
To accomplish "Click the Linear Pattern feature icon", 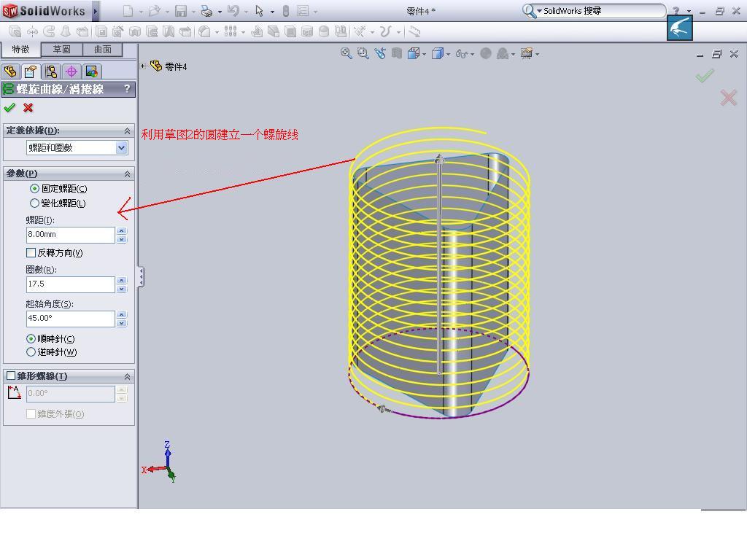I will pyautogui.click(x=230, y=31).
